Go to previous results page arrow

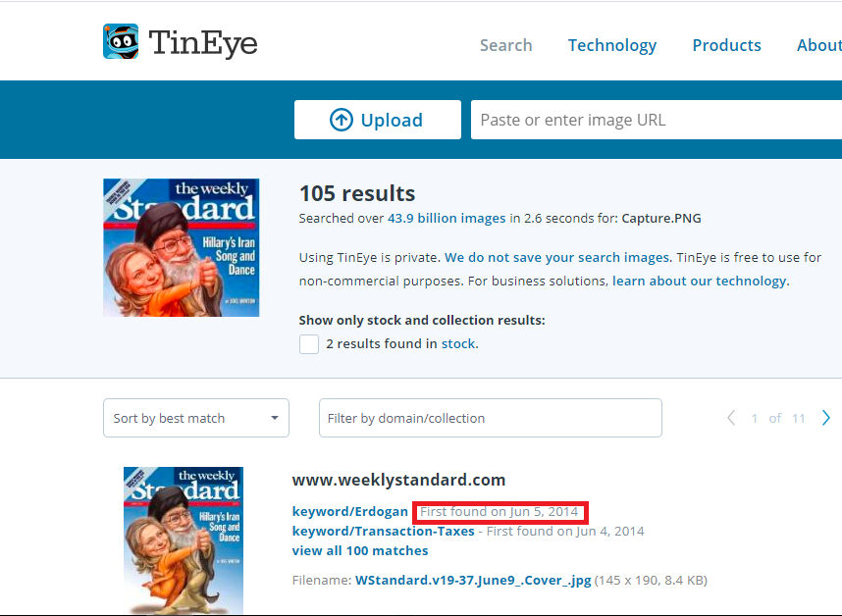coord(731,418)
